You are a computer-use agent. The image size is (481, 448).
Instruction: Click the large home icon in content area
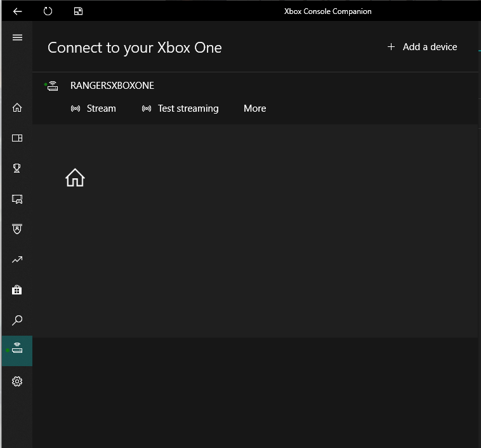click(75, 177)
